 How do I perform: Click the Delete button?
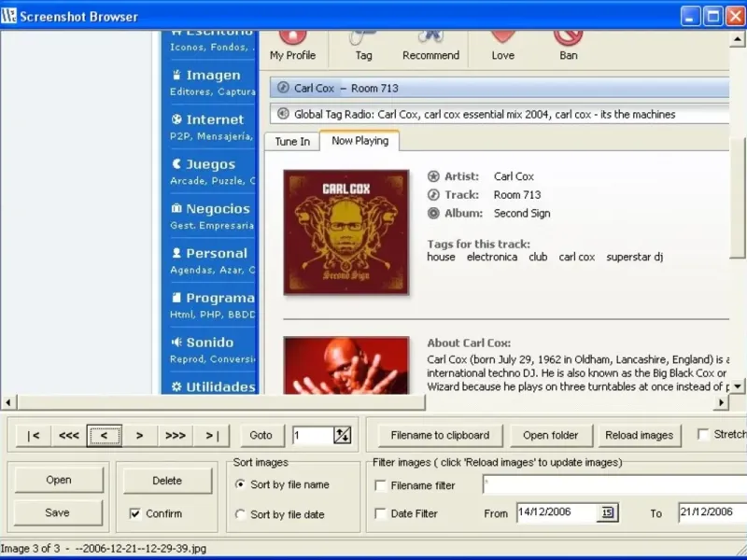click(167, 481)
